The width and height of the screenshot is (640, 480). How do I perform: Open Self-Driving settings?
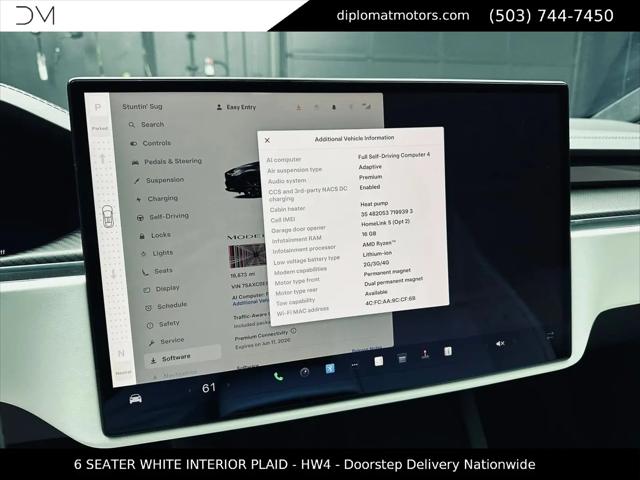pyautogui.click(x=163, y=216)
